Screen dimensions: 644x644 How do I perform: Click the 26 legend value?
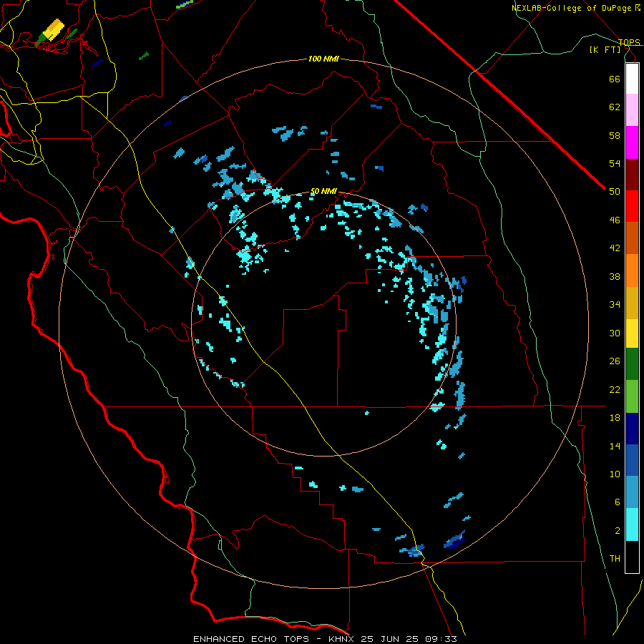pyautogui.click(x=615, y=361)
